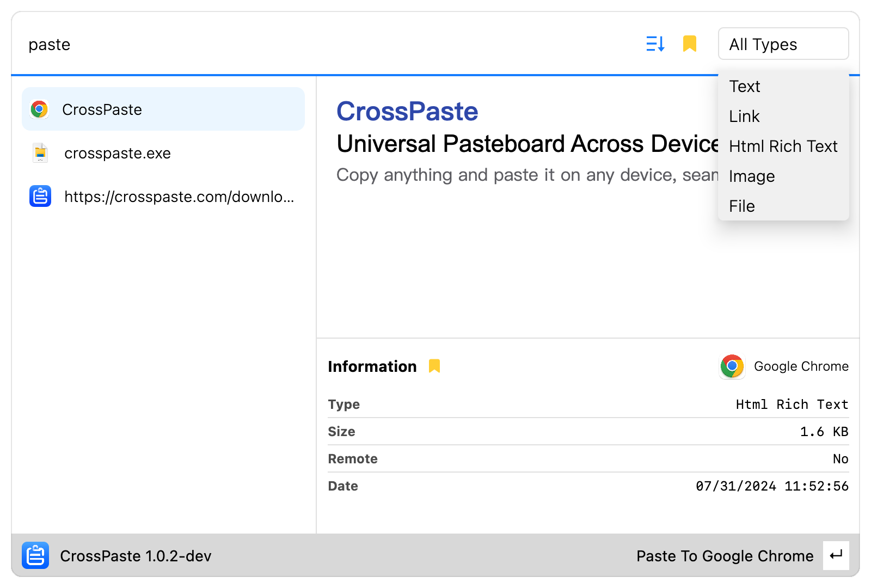Toggle bookmark next to Information heading
Image resolution: width=871 pixels, height=588 pixels.
coord(434,366)
